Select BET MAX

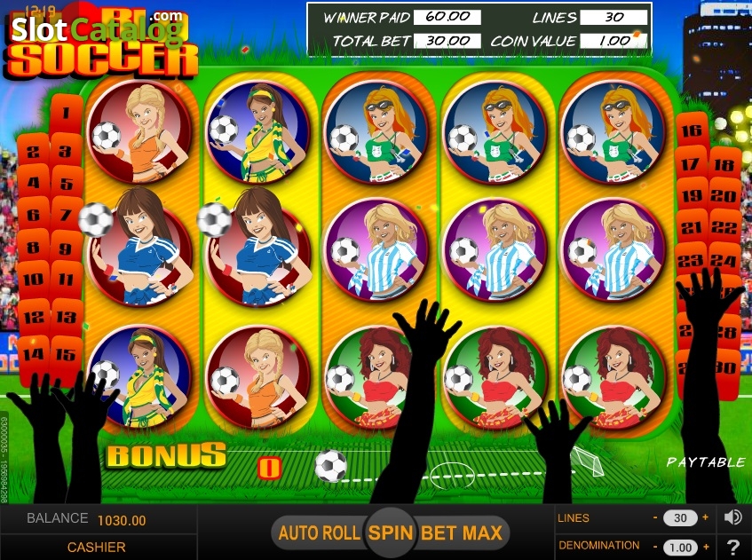tap(462, 532)
